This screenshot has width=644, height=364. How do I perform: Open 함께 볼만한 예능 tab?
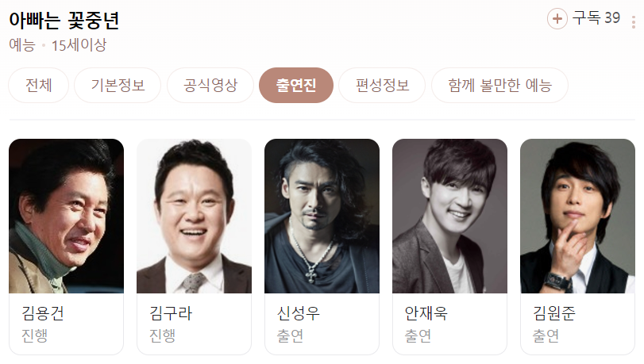[x=499, y=86]
